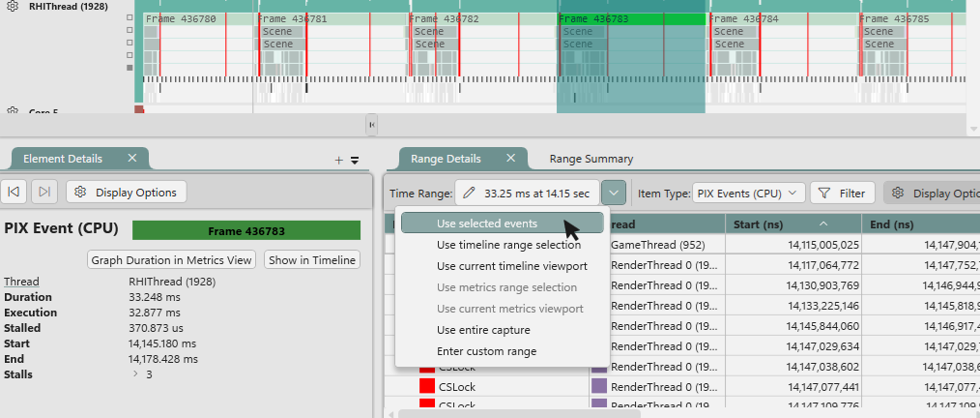Click the timeline scrollbar down arrow
The image size is (980, 418).
[973, 129]
